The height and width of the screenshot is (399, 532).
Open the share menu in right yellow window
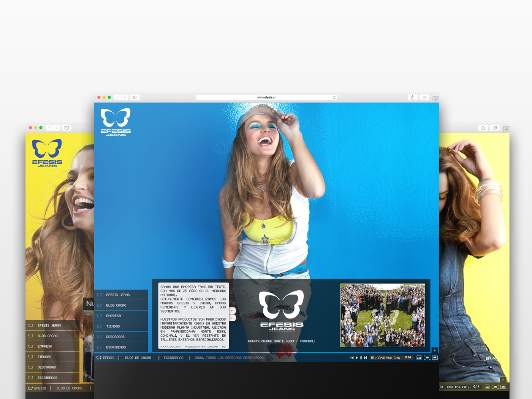(x=483, y=128)
